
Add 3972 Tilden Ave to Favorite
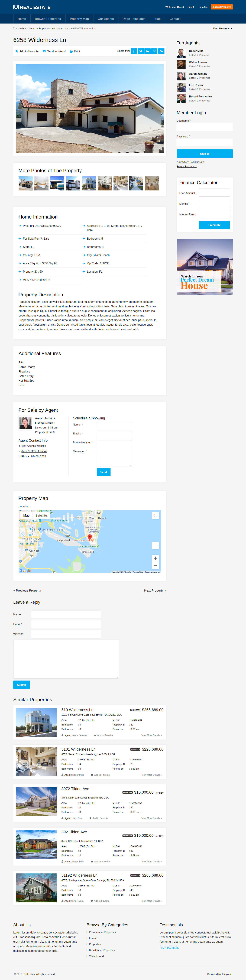[x=99, y=818]
